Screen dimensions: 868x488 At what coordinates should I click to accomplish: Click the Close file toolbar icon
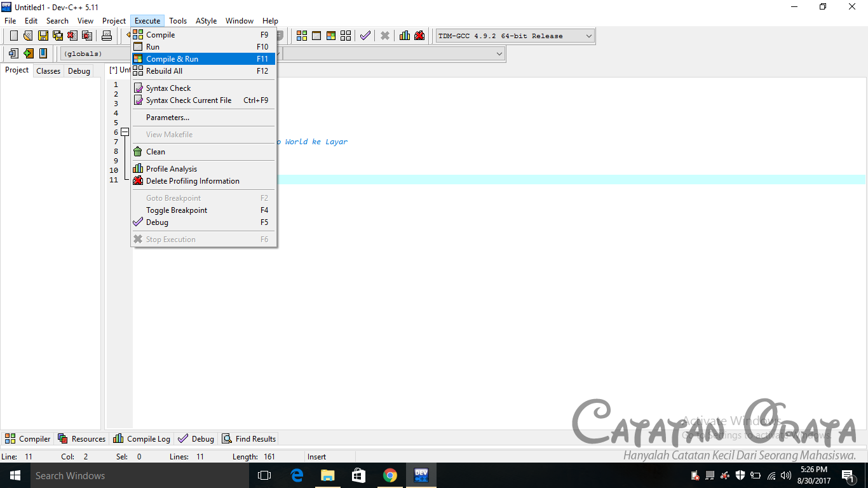72,36
